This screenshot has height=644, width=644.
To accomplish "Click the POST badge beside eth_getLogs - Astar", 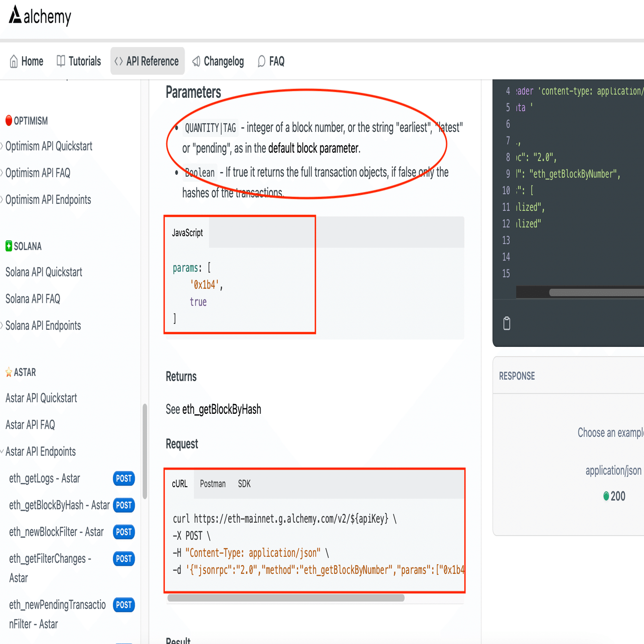I will 123,479.
